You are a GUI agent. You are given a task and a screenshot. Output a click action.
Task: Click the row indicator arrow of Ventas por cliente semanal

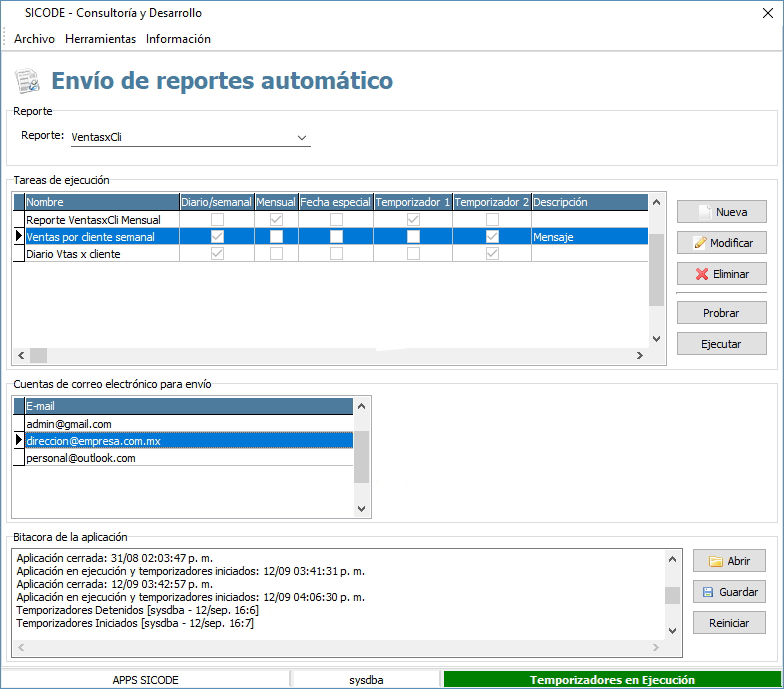pyautogui.click(x=18, y=236)
